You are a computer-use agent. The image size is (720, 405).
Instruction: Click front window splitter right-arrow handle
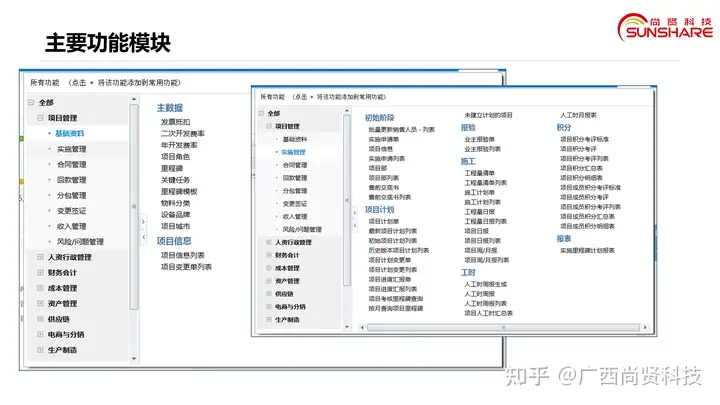pyautogui.click(x=354, y=213)
